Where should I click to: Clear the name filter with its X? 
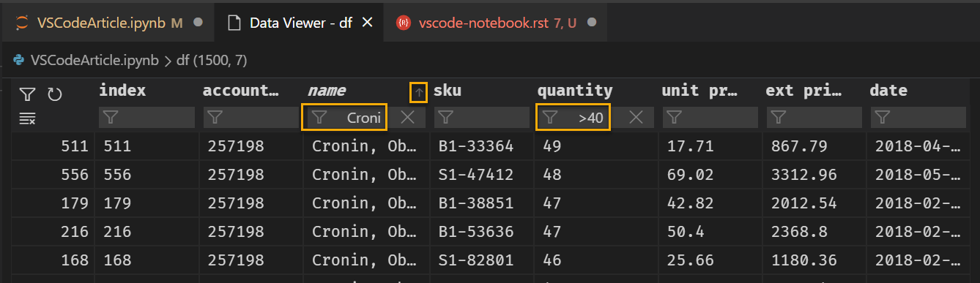(408, 118)
